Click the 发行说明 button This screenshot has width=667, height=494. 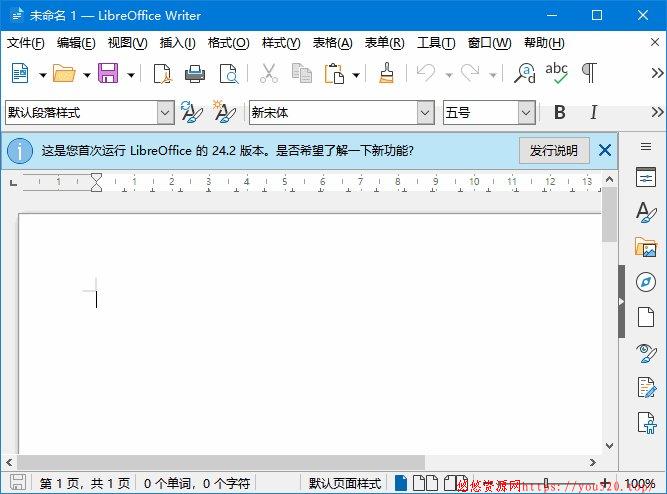click(x=554, y=150)
